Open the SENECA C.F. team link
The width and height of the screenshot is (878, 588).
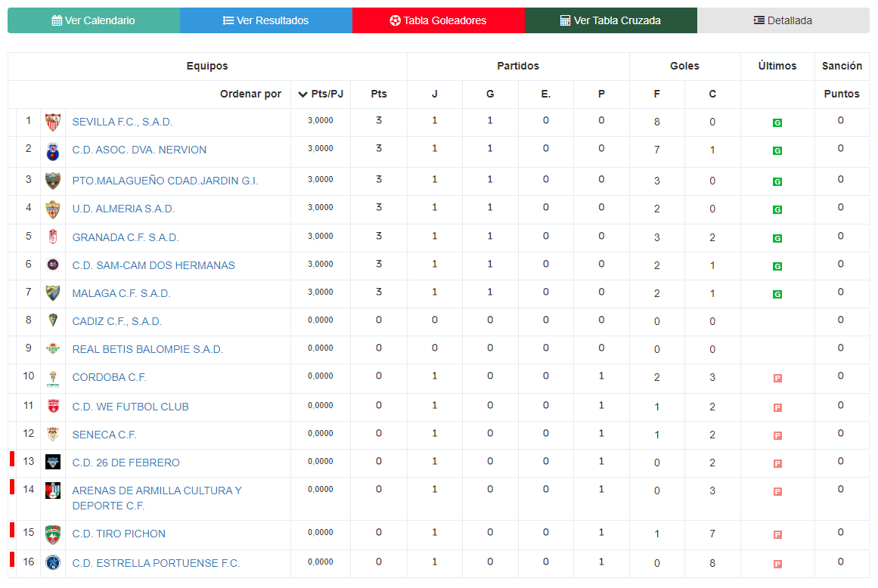[104, 435]
